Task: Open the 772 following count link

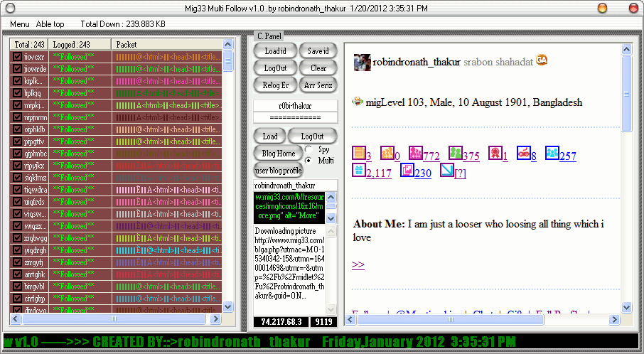Action: point(431,156)
